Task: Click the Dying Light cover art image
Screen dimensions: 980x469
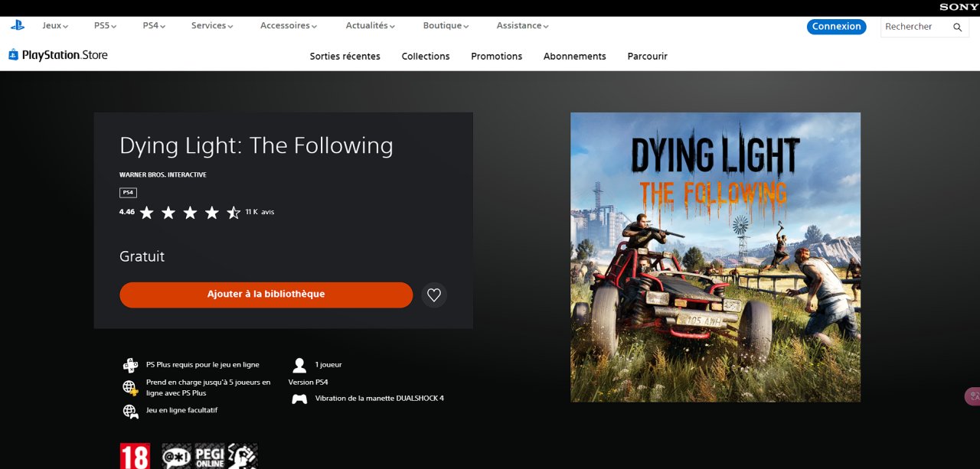Action: click(715, 257)
